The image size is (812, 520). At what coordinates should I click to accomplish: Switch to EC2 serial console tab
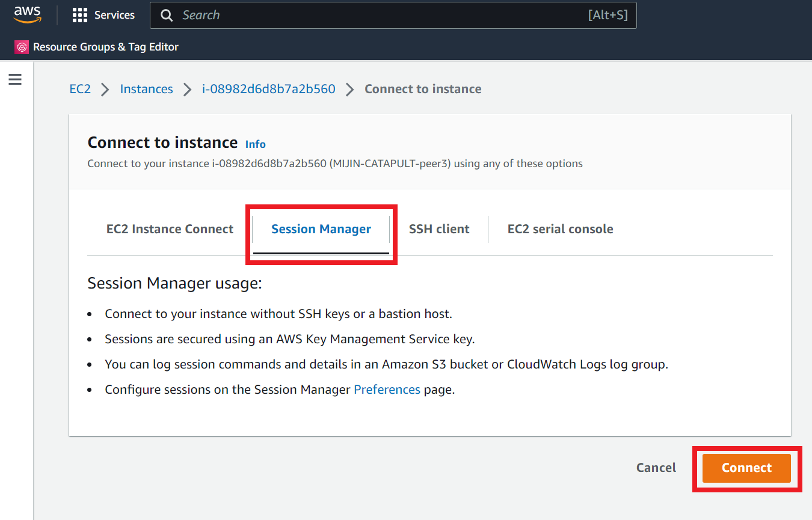[561, 229]
